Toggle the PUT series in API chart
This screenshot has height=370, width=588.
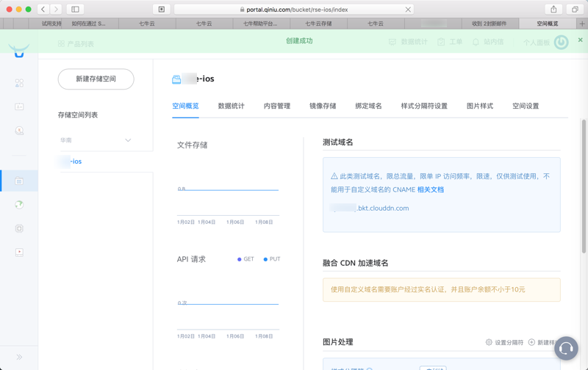(271, 259)
